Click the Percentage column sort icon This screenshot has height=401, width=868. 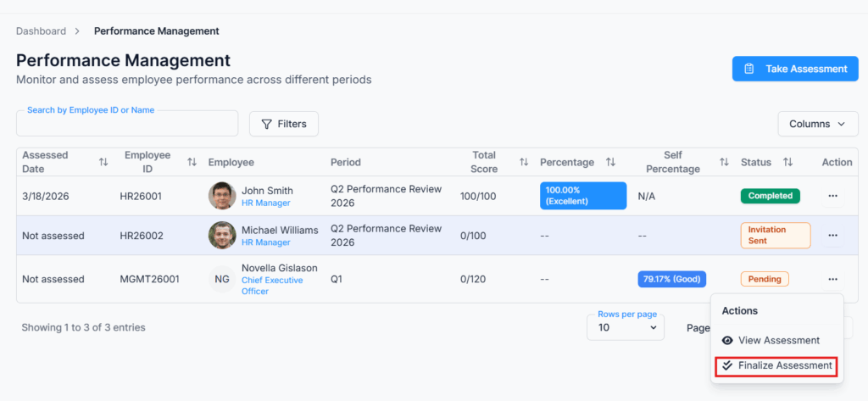[610, 162]
